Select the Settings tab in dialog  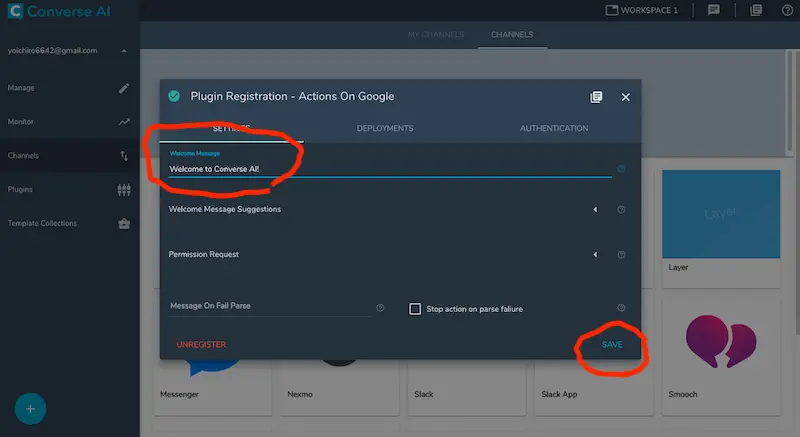(x=232, y=128)
